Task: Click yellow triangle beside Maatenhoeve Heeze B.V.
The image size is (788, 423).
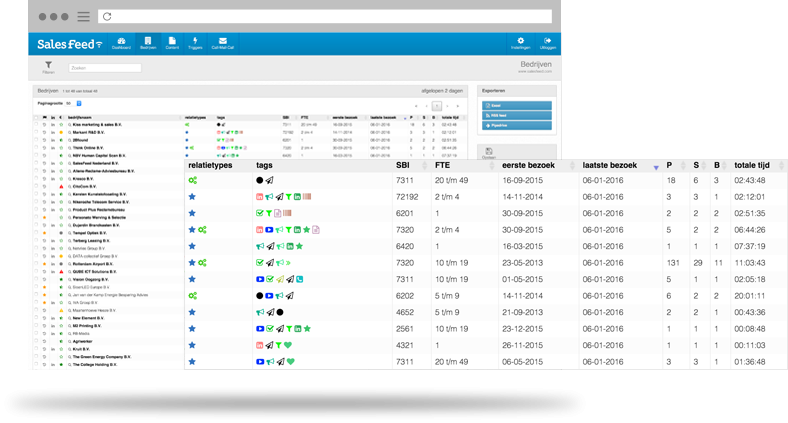Action: tap(61, 310)
